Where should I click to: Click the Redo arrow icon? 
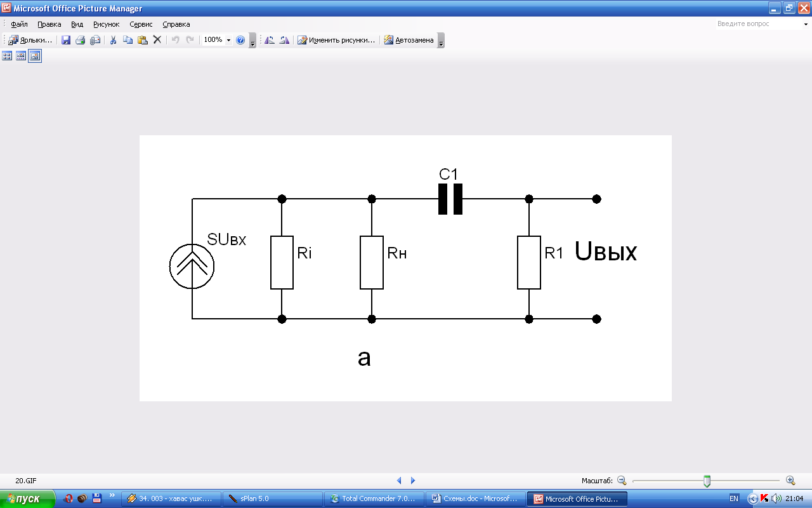pos(190,40)
